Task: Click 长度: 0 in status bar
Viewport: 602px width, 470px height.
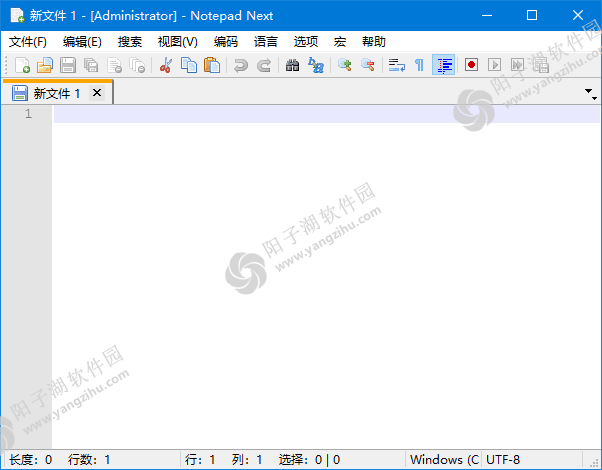Action: tap(31, 460)
